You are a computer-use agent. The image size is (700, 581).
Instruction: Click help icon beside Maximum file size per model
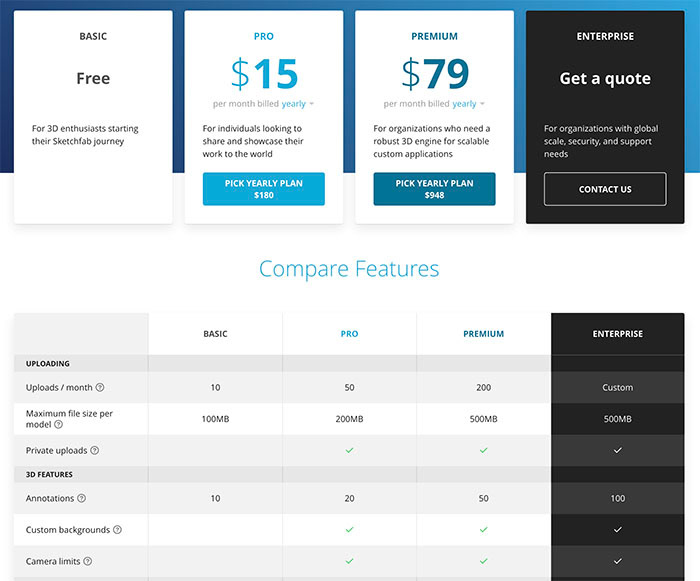coord(58,424)
